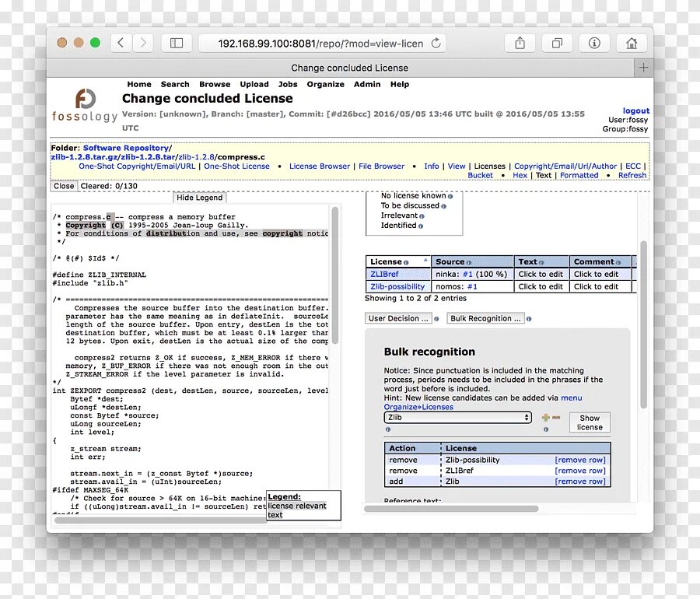The image size is (700, 599).
Task: Open the One-Shot License link
Action: pyautogui.click(x=236, y=166)
